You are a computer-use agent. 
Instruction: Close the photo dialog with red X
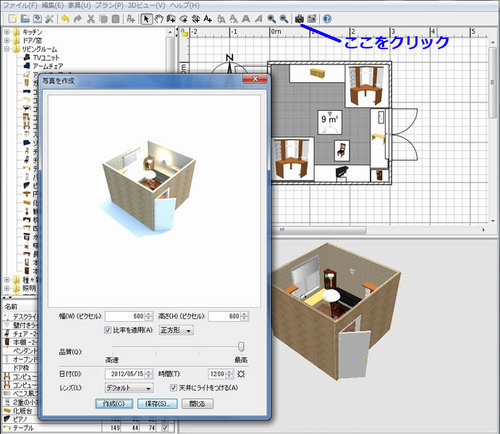[255, 79]
